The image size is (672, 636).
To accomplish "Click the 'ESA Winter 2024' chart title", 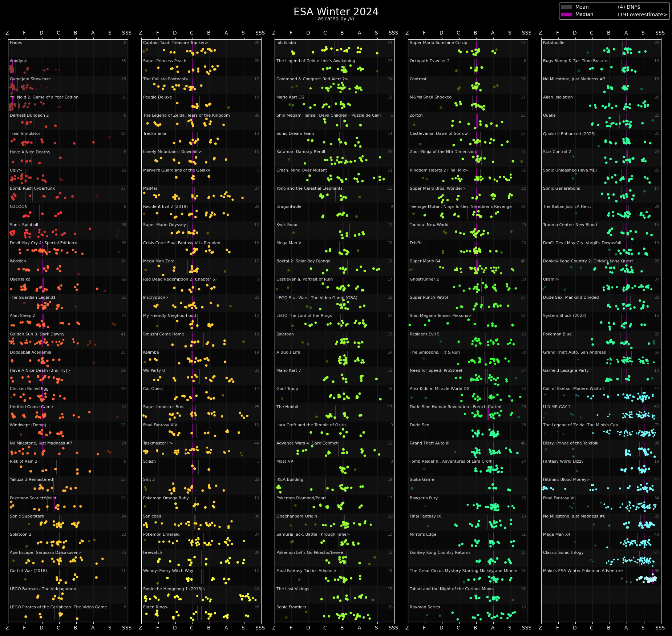I will 336,12.
